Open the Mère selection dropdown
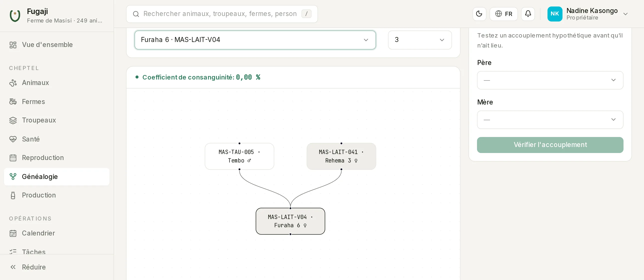Image resolution: width=644 pixels, height=280 pixels. 550,120
